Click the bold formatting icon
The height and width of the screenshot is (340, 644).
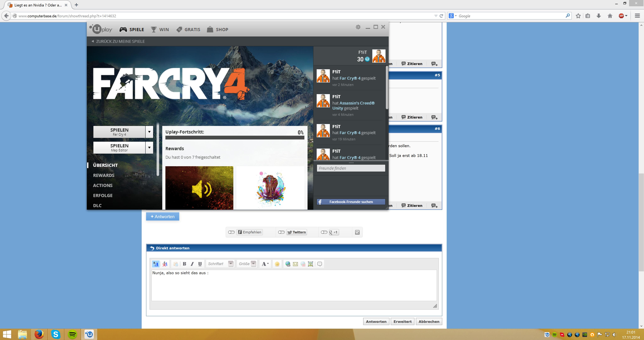(184, 264)
